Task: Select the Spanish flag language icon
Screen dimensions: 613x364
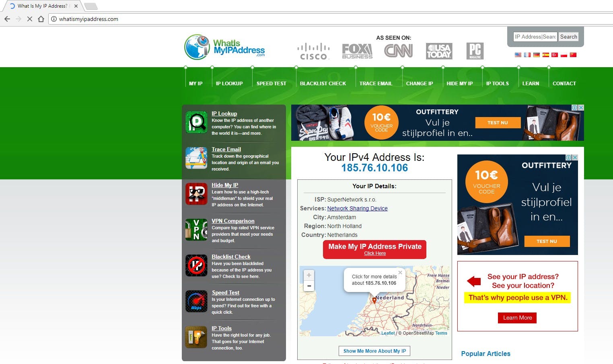Action: click(x=545, y=55)
